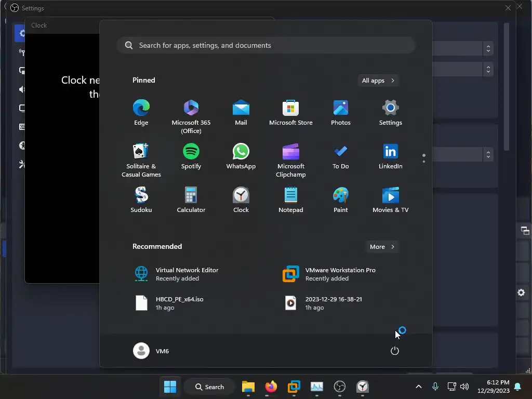Open the system monitor app on the taskbar
This screenshot has height=399, width=532.
[316, 387]
